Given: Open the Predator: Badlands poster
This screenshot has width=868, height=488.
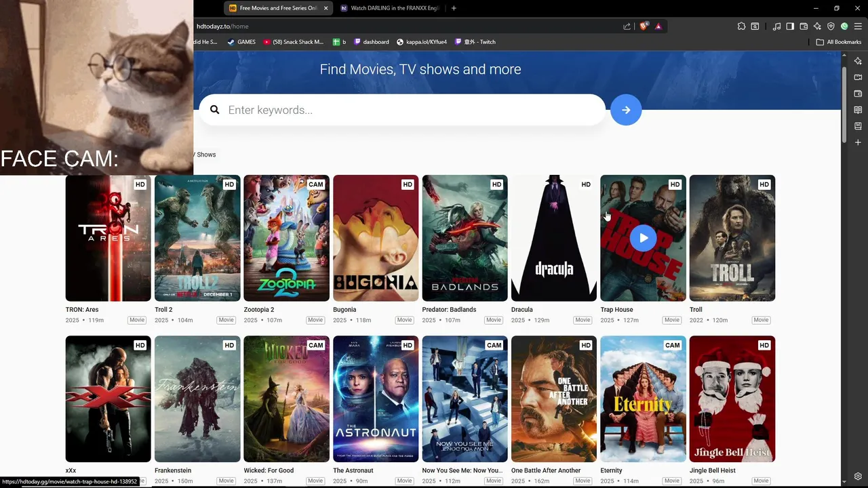Looking at the screenshot, I should click(x=465, y=238).
